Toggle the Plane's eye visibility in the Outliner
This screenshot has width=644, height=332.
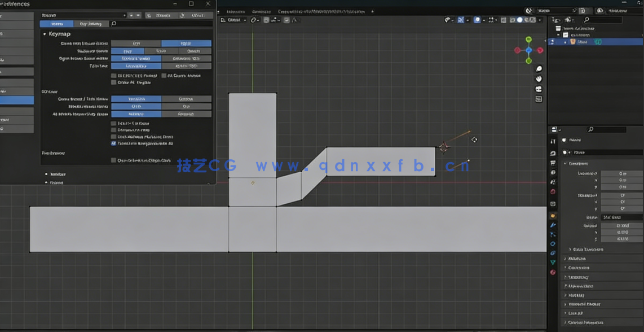point(636,41)
